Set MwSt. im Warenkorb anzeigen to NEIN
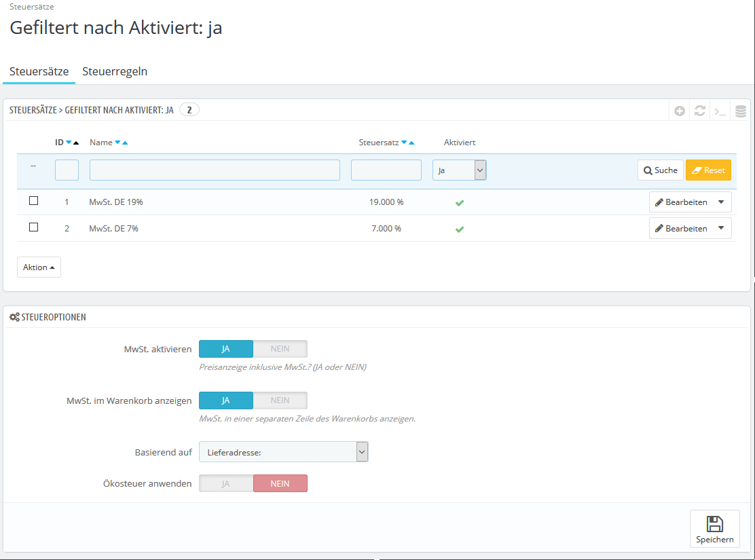Image resolution: width=755 pixels, height=560 pixels. 280,400
